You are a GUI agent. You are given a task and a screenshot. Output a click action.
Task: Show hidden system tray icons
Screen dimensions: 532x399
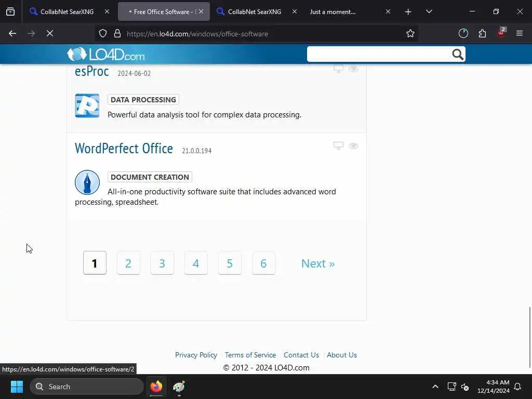point(435,387)
